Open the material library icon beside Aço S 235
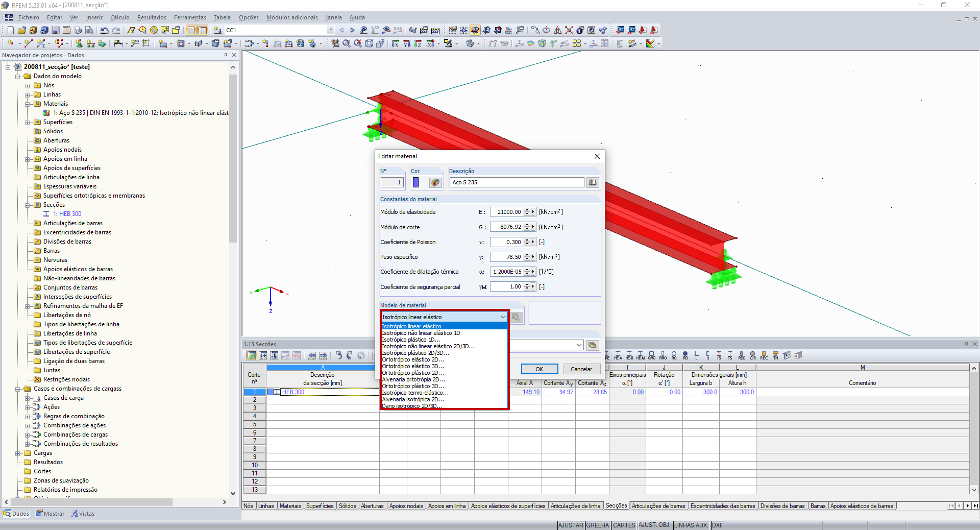 [x=592, y=182]
